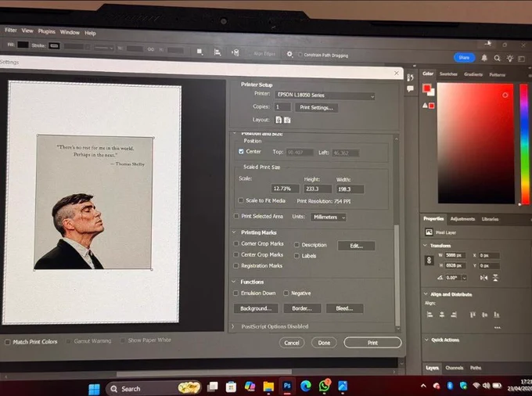Open the EPSON L18050 Series printer dropdown

[325, 95]
